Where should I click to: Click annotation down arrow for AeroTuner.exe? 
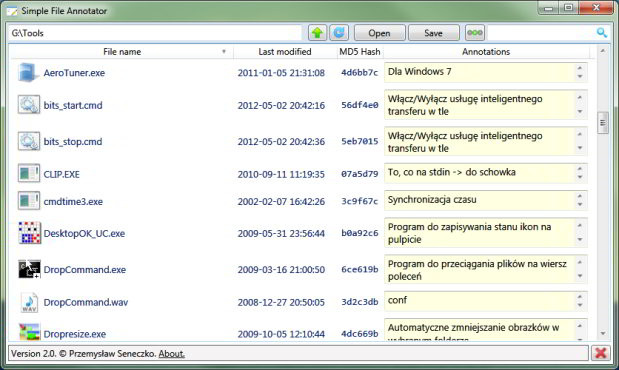tap(580, 77)
